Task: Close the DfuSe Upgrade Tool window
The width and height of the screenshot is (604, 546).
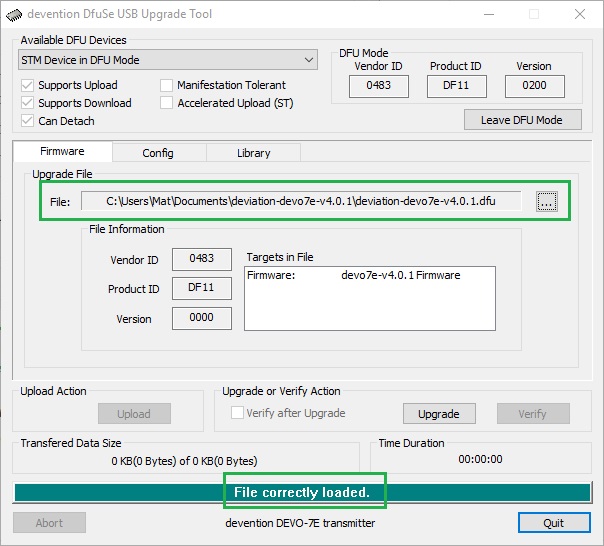Action: click(x=579, y=14)
